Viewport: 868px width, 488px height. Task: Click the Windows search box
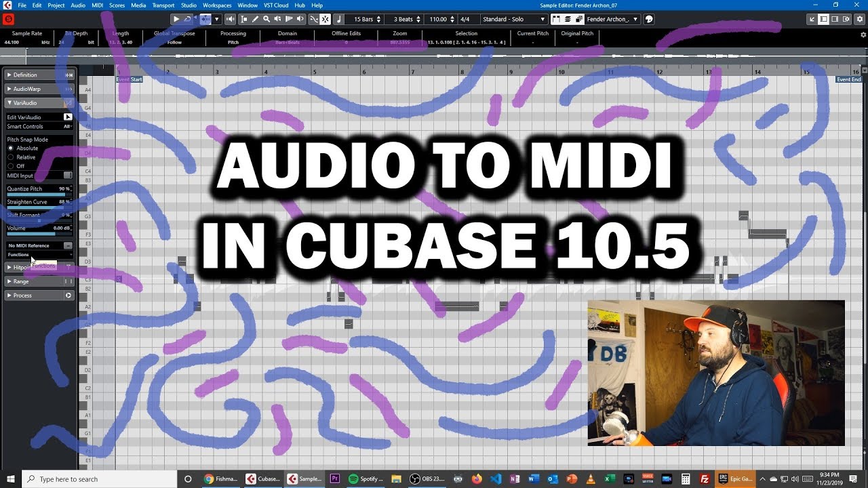coord(100,479)
